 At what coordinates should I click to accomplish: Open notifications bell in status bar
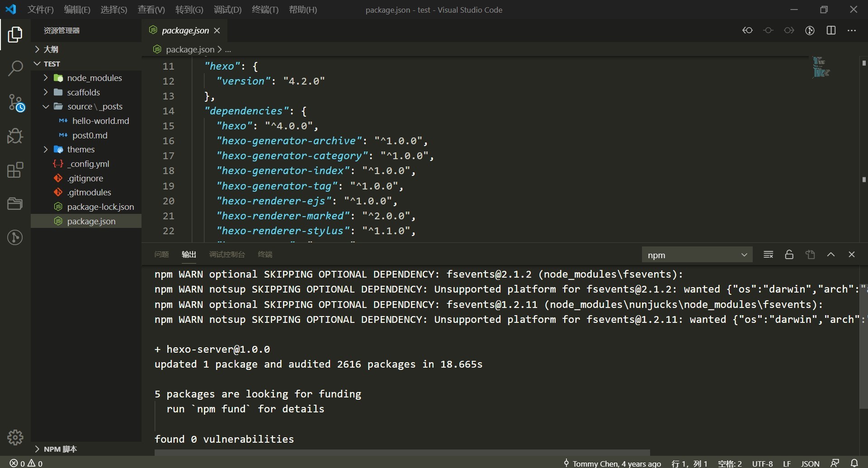pyautogui.click(x=854, y=463)
